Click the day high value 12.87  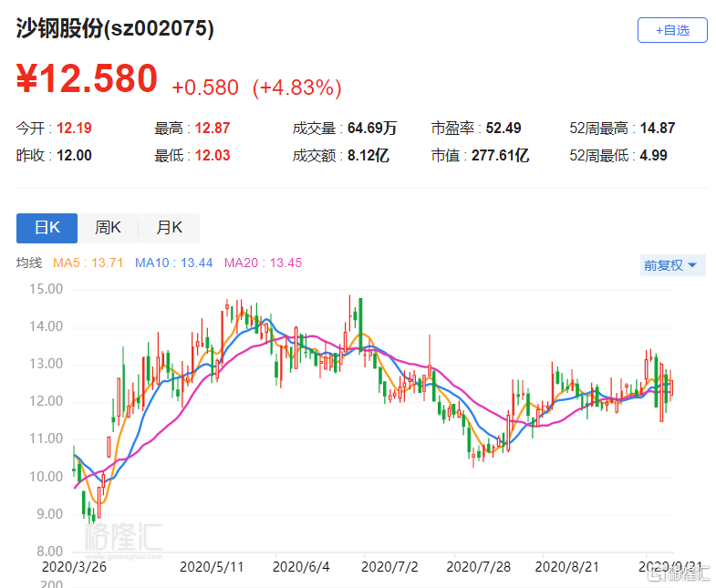click(x=213, y=129)
